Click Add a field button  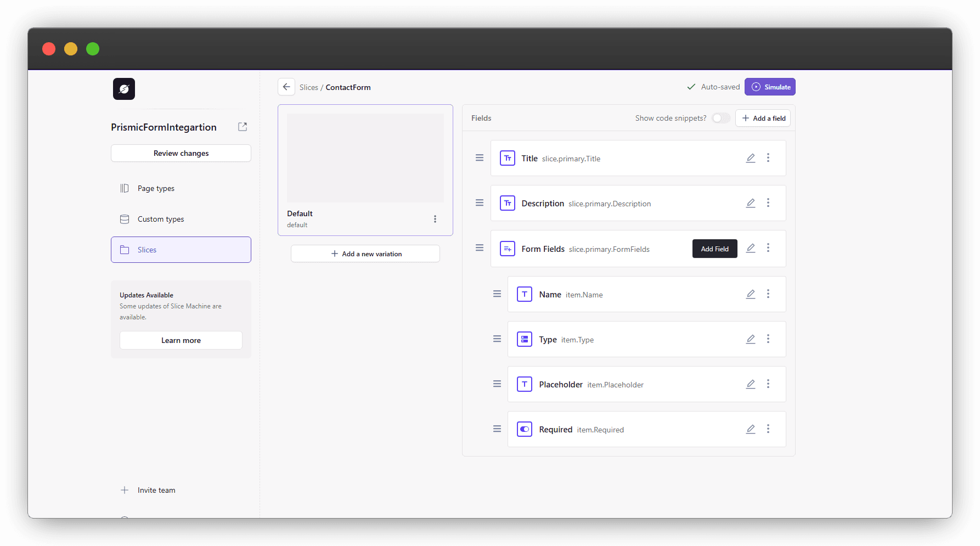(763, 118)
